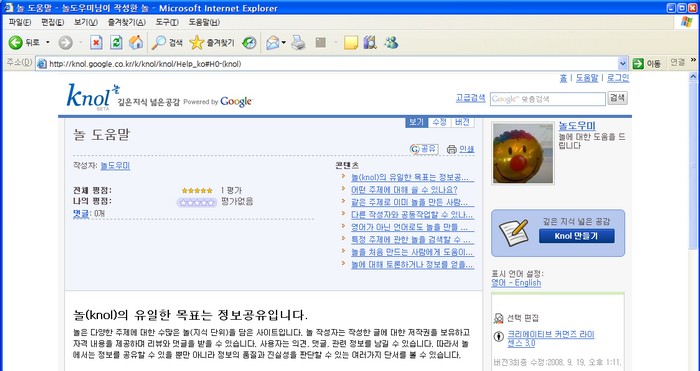Open History clock toolbar icon
The height and width of the screenshot is (371, 700).
(249, 43)
